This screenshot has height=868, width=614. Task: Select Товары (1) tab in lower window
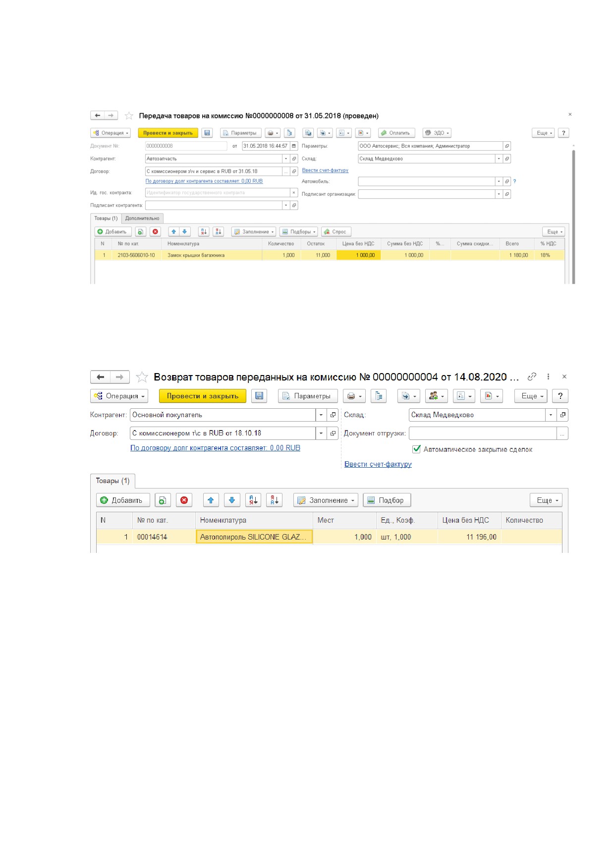tap(112, 481)
